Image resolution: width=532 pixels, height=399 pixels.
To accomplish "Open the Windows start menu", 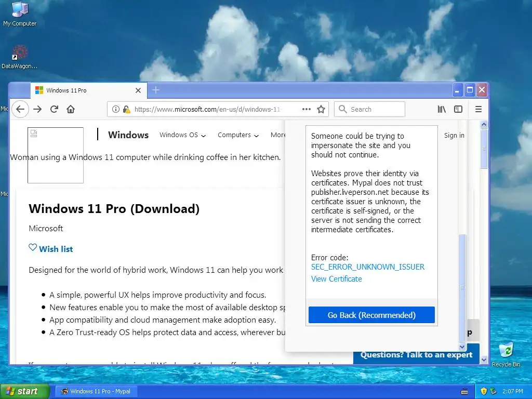I will [24, 391].
